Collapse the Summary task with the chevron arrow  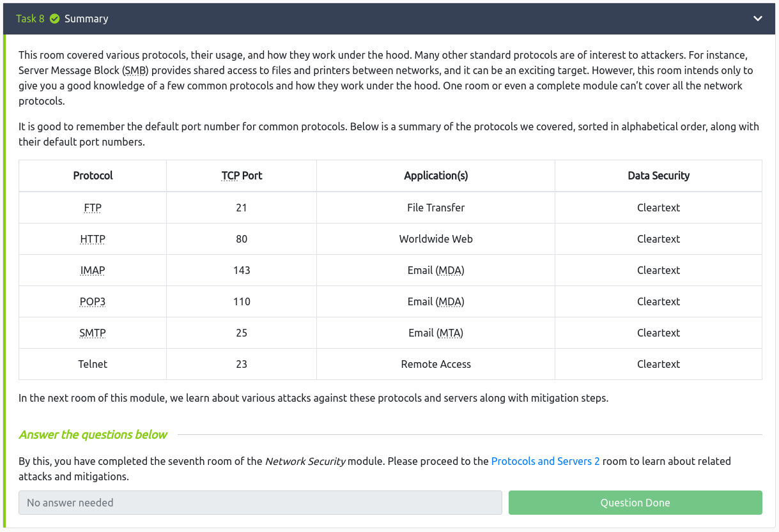(757, 19)
